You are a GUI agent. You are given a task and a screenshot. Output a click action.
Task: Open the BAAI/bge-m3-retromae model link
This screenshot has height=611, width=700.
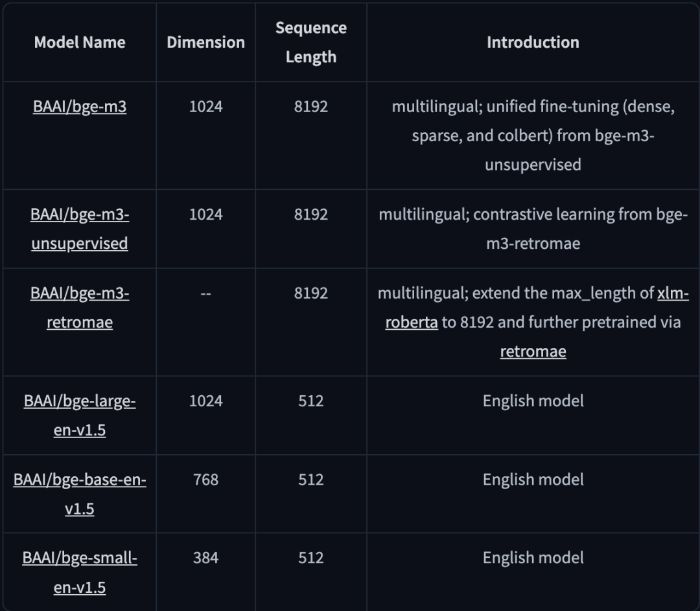80,308
